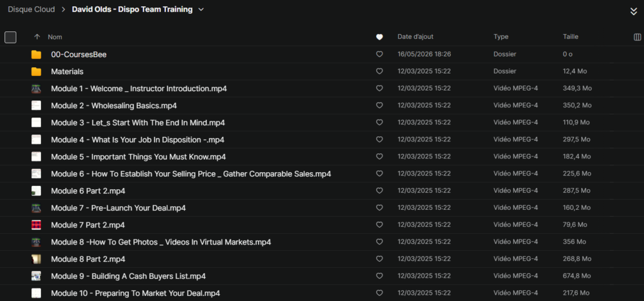Expand the folder name dropdown chevron

(x=201, y=10)
